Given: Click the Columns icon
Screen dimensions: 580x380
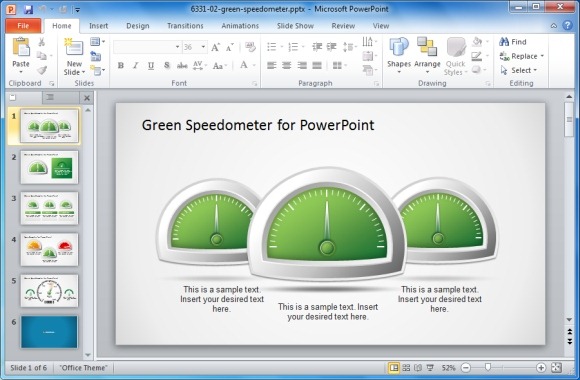Looking at the screenshot, I should point(338,65).
